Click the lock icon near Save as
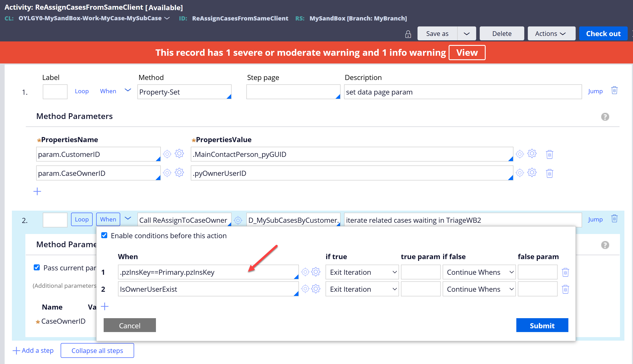Viewport: 633px width, 364px height. pos(408,34)
